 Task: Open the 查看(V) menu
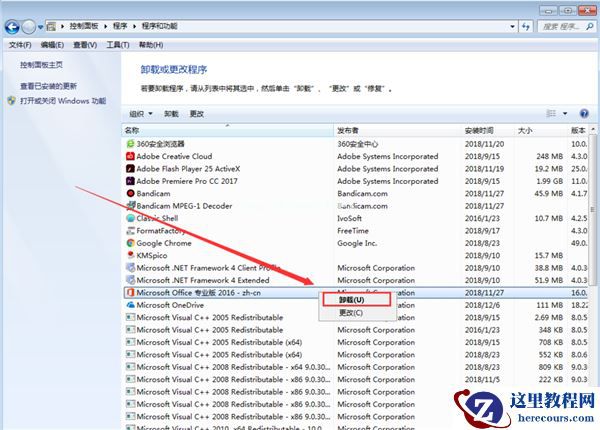click(85, 45)
